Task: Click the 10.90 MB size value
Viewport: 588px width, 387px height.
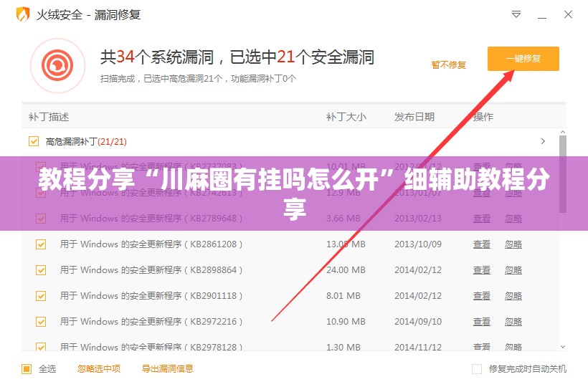Action: pos(346,322)
